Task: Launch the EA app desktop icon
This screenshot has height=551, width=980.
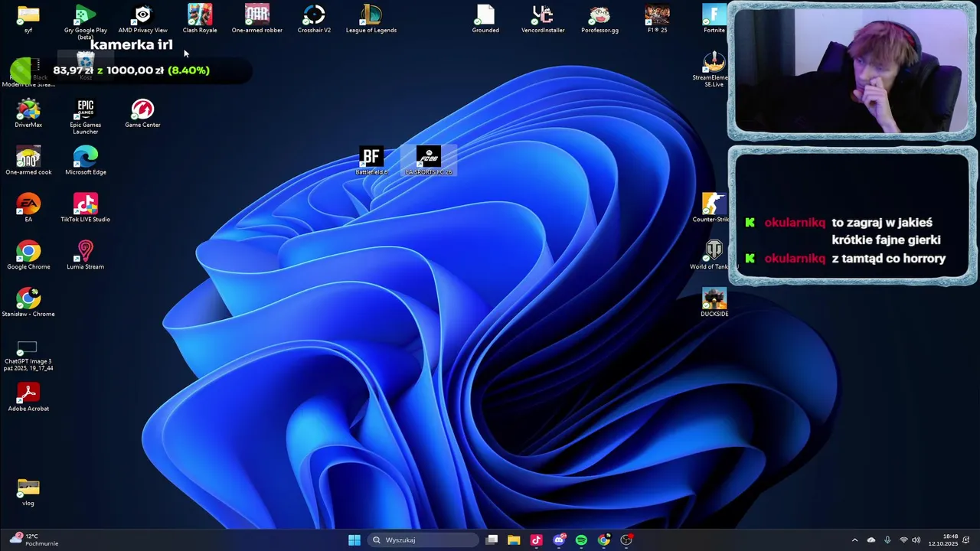Action: click(x=28, y=207)
